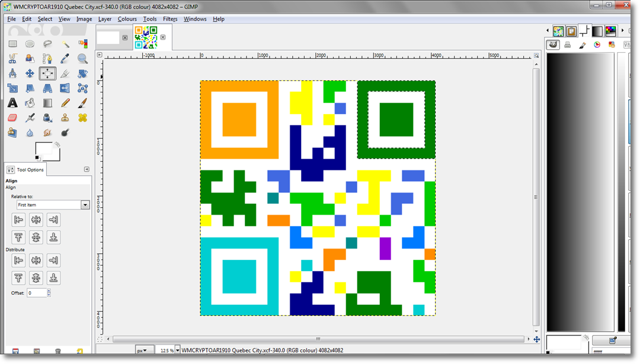This screenshot has width=640, height=364.
Task: Switch to the CMYK printer colour selector
Action: 567,45
